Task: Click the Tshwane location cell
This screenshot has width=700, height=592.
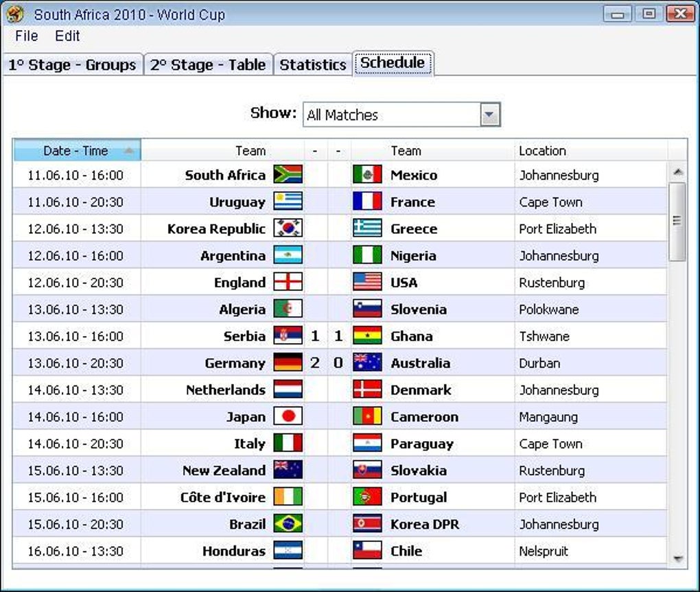Action: [x=591, y=336]
